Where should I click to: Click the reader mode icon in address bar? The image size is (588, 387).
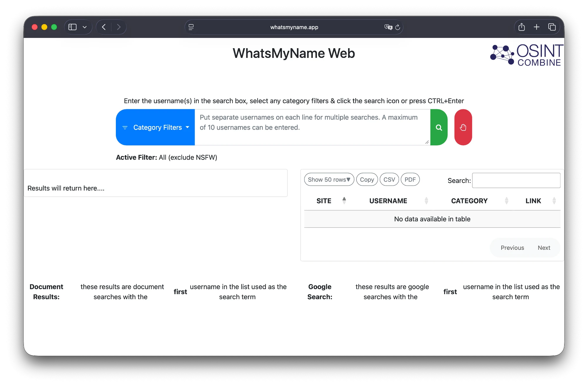click(191, 27)
